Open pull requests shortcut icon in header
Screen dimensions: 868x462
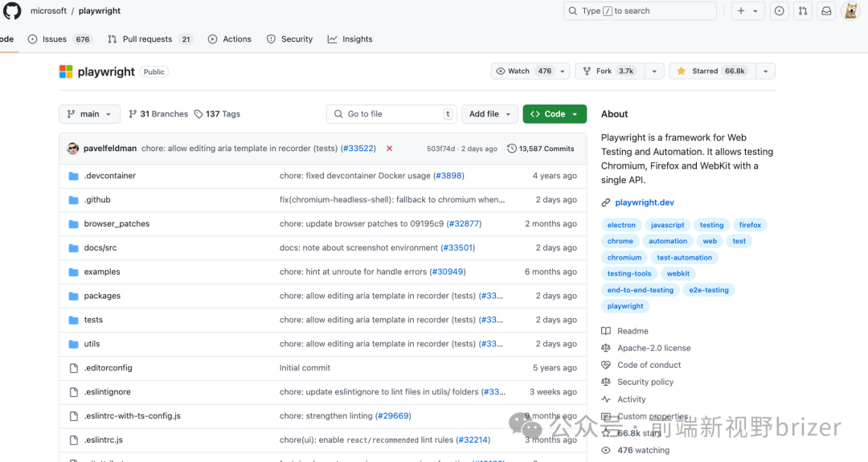click(803, 10)
